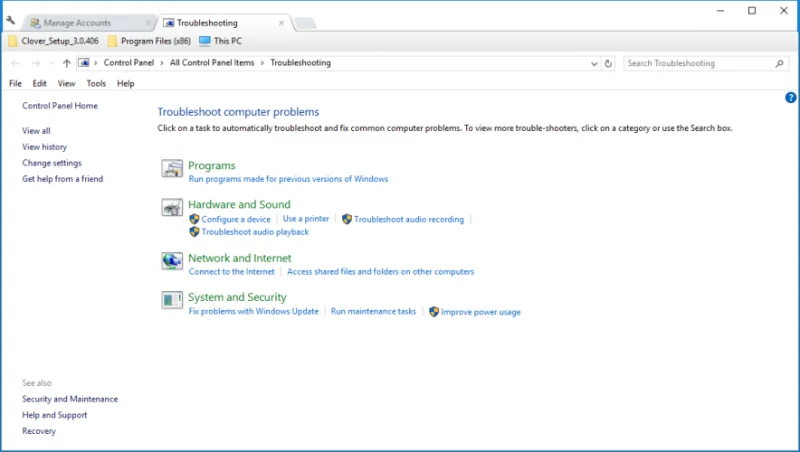Click All Control Panel Items breadcrumb
The width and height of the screenshot is (800, 452).
[212, 63]
